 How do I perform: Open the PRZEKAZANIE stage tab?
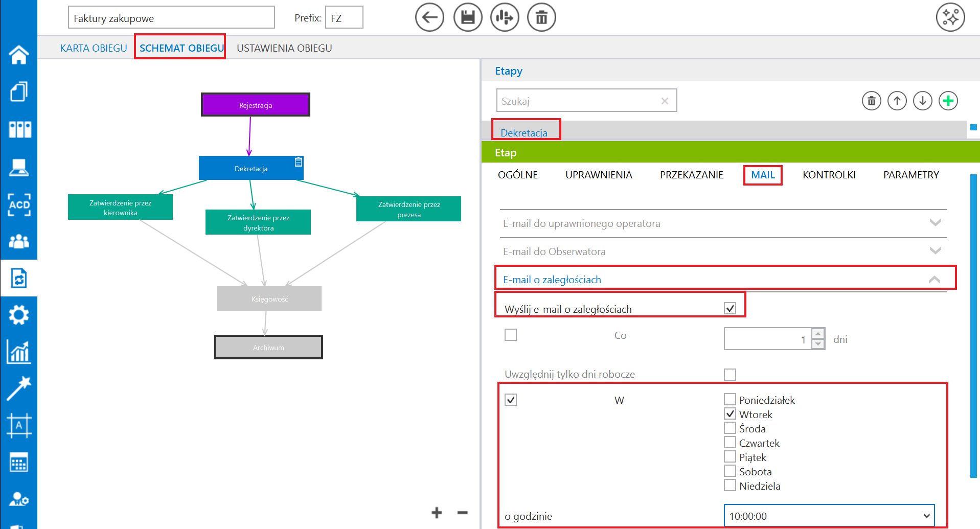691,175
